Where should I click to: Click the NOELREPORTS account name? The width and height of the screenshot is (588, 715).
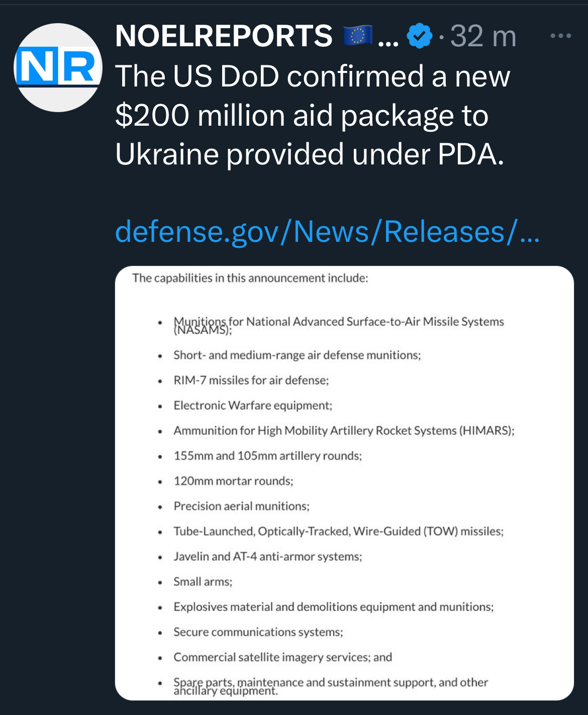(x=224, y=36)
